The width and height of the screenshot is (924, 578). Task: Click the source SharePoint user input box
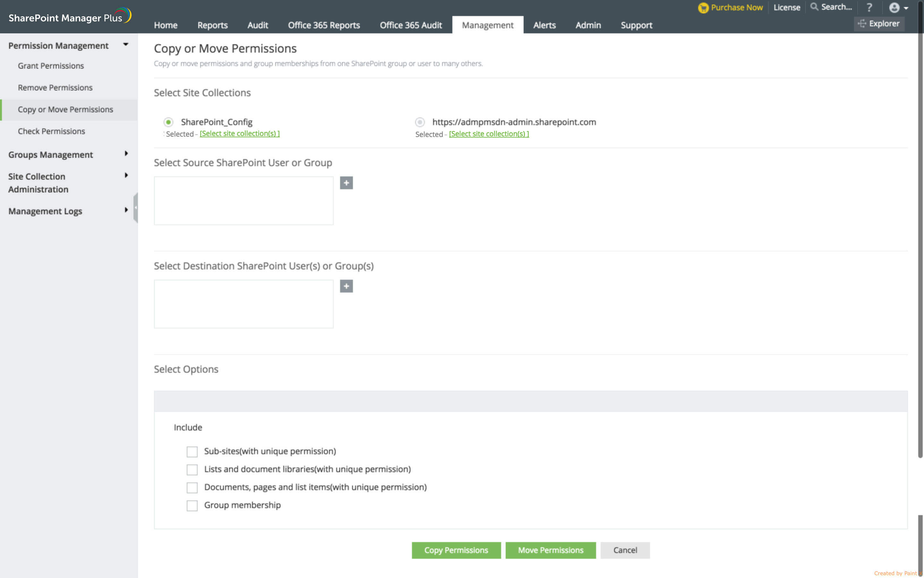244,200
